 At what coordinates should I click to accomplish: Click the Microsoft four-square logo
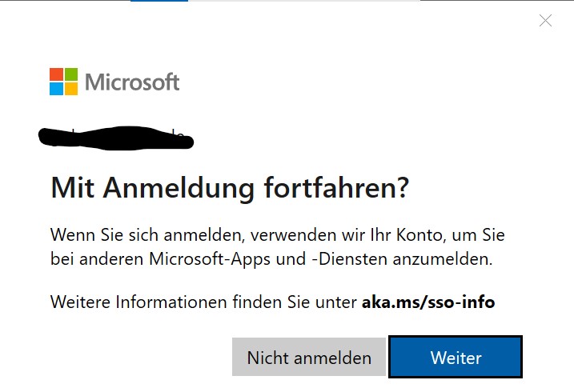pos(63,82)
